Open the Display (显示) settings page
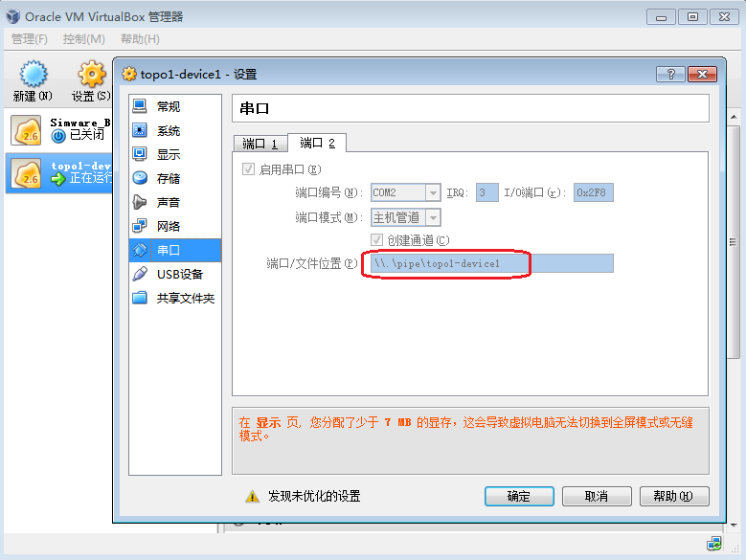Screen dimensions: 746x560 click(175, 154)
